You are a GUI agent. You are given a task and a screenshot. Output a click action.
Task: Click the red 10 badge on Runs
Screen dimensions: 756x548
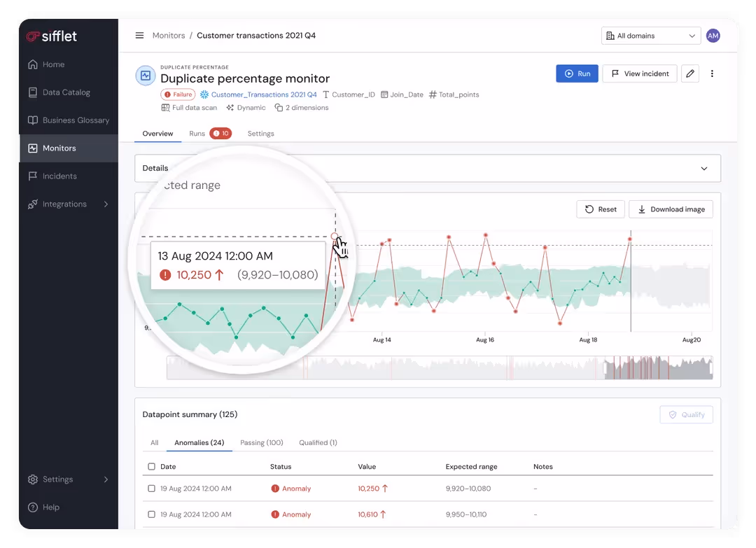click(220, 134)
